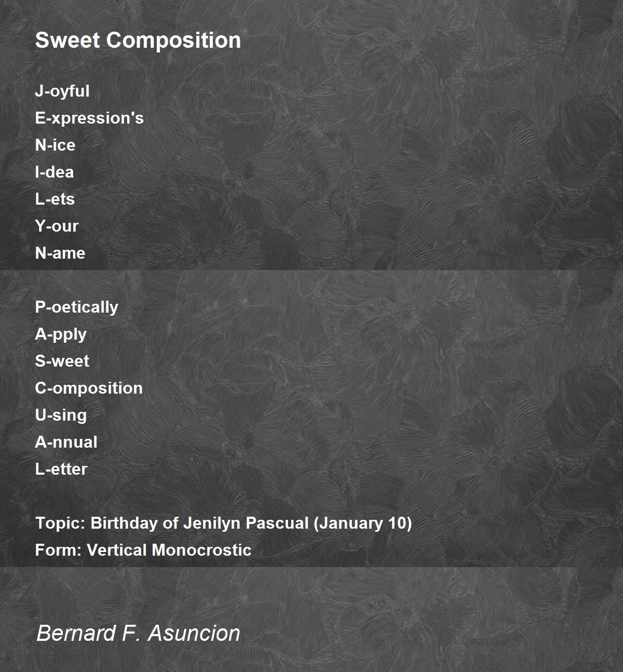This screenshot has width=623, height=672.
Task: Click the line "C-omposition"
Action: pyautogui.click(x=89, y=388)
